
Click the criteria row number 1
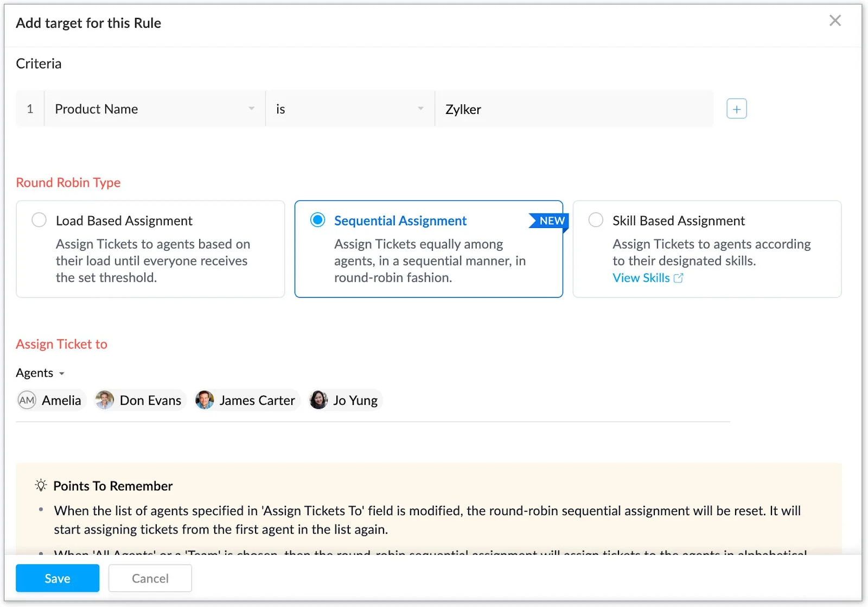(x=30, y=109)
